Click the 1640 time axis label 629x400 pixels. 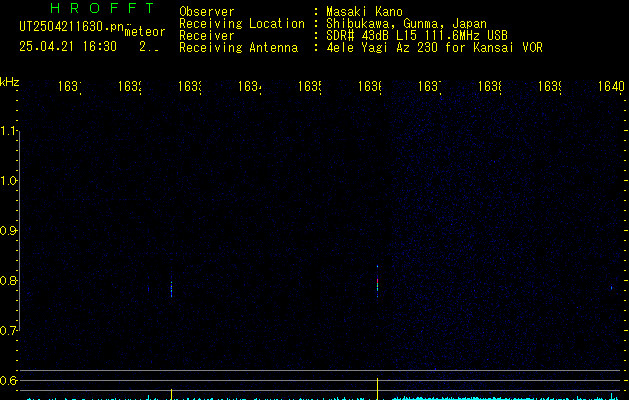(x=611, y=86)
